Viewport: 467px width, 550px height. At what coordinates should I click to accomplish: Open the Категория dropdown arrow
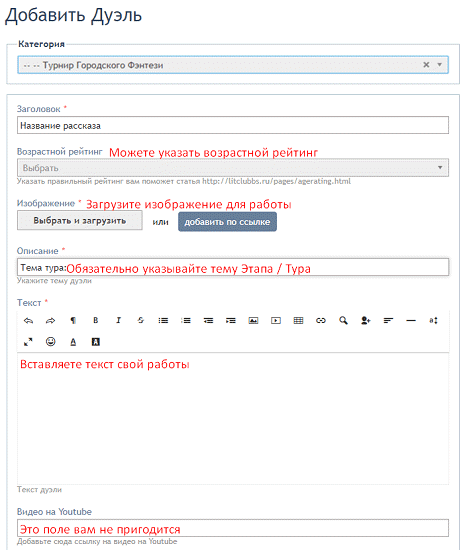tap(439, 65)
